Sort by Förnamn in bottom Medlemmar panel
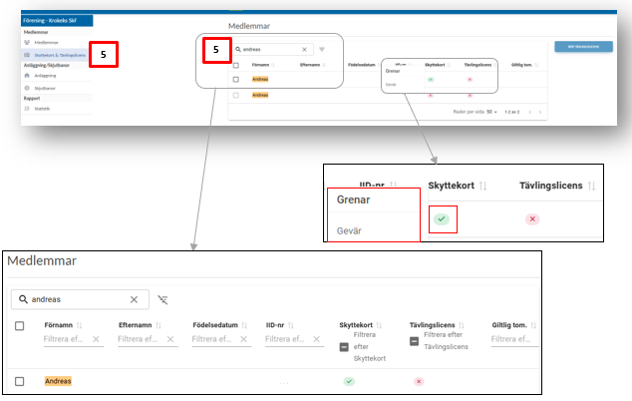Image resolution: width=632 pixels, height=401 pixels. click(x=63, y=325)
